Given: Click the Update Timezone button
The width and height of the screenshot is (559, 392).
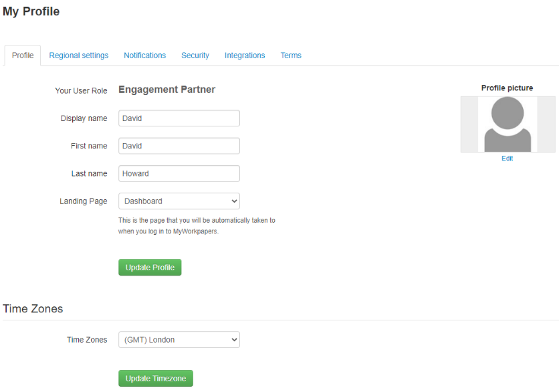Looking at the screenshot, I should [x=156, y=379].
